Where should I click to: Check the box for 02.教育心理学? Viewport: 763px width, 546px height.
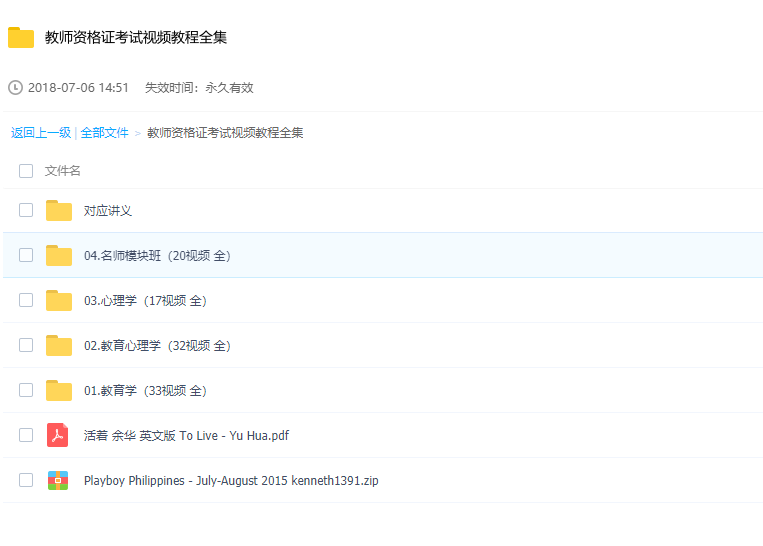26,345
